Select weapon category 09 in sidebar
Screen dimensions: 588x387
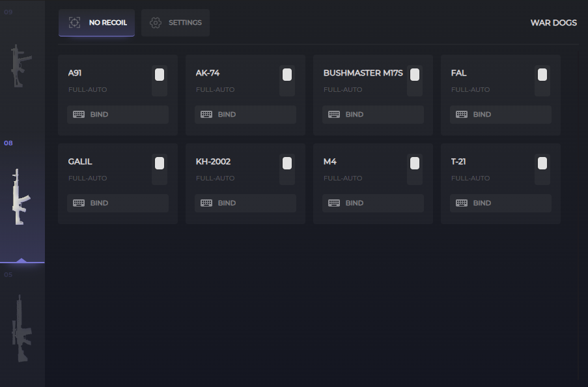click(x=22, y=66)
